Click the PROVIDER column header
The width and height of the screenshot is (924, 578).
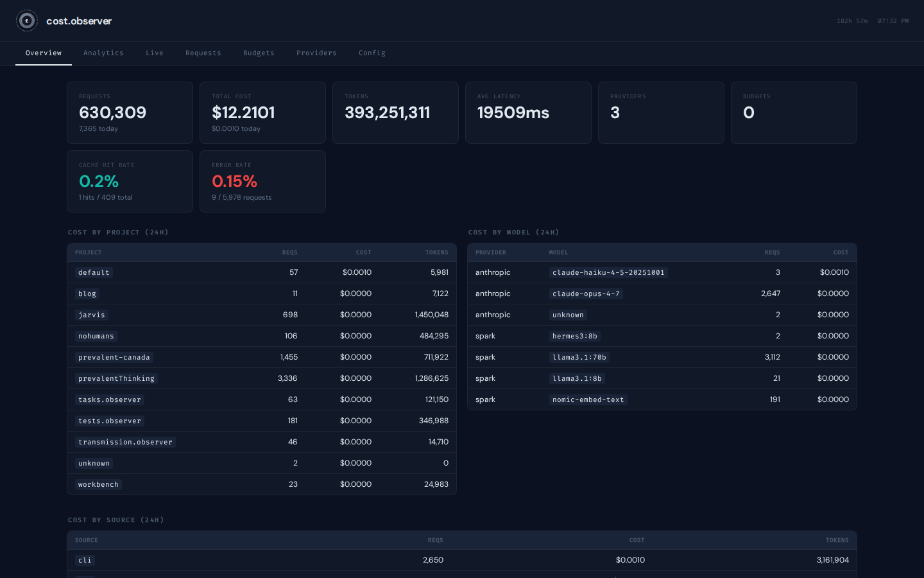click(491, 252)
